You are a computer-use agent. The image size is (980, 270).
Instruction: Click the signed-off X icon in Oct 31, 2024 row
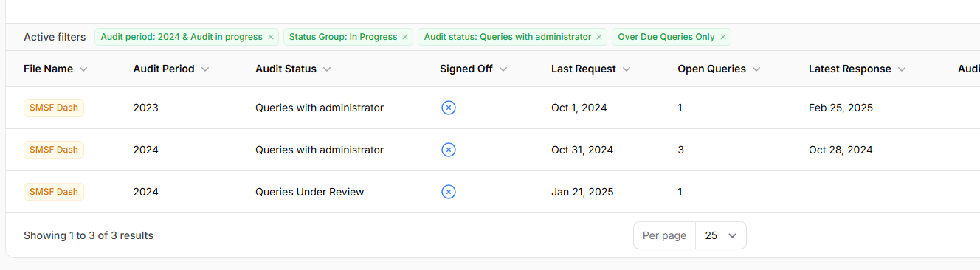(448, 150)
